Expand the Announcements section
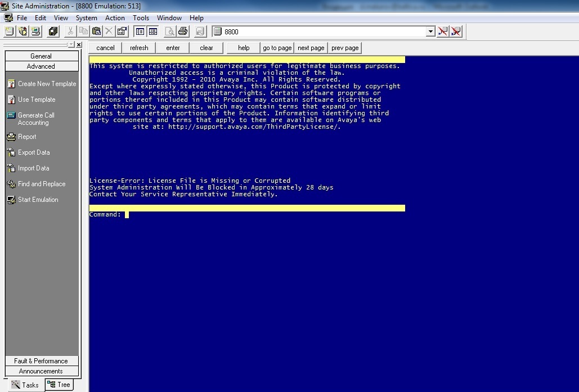Screen dimensions: 579x392 click(x=42, y=371)
